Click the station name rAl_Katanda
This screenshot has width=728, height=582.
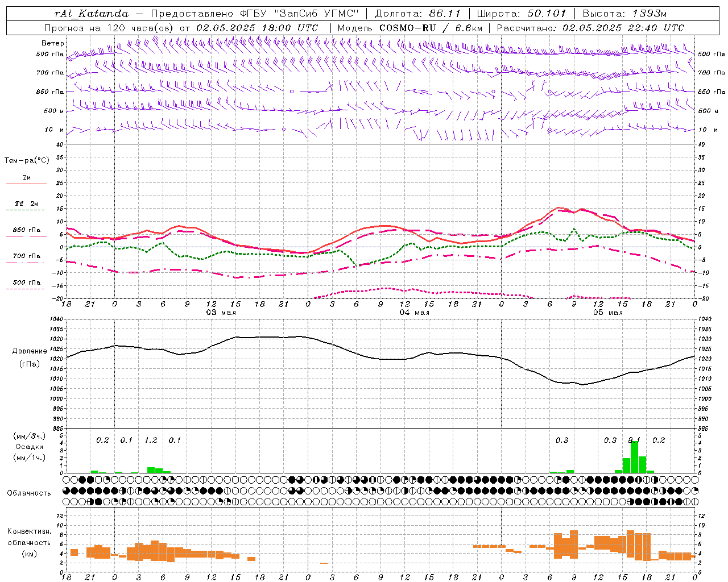tap(91, 14)
